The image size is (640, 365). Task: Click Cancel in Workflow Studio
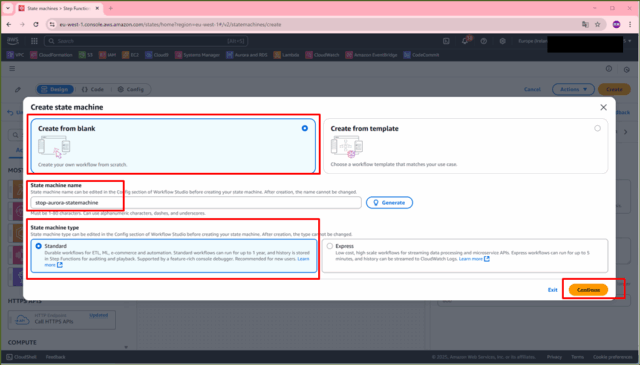(x=532, y=89)
